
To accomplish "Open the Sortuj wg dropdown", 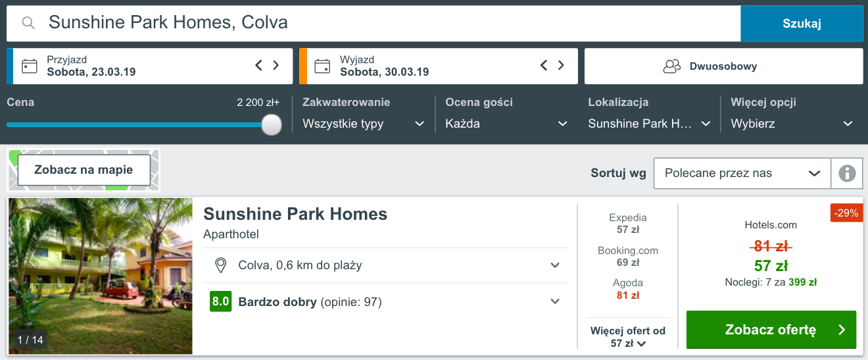I will pyautogui.click(x=742, y=173).
